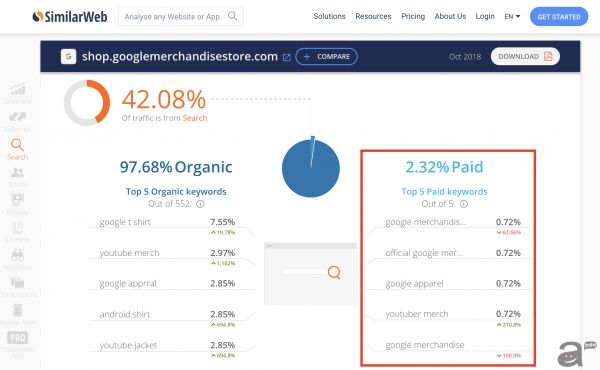
Task: Click the "google apprral" organic keyword
Action: point(128,284)
